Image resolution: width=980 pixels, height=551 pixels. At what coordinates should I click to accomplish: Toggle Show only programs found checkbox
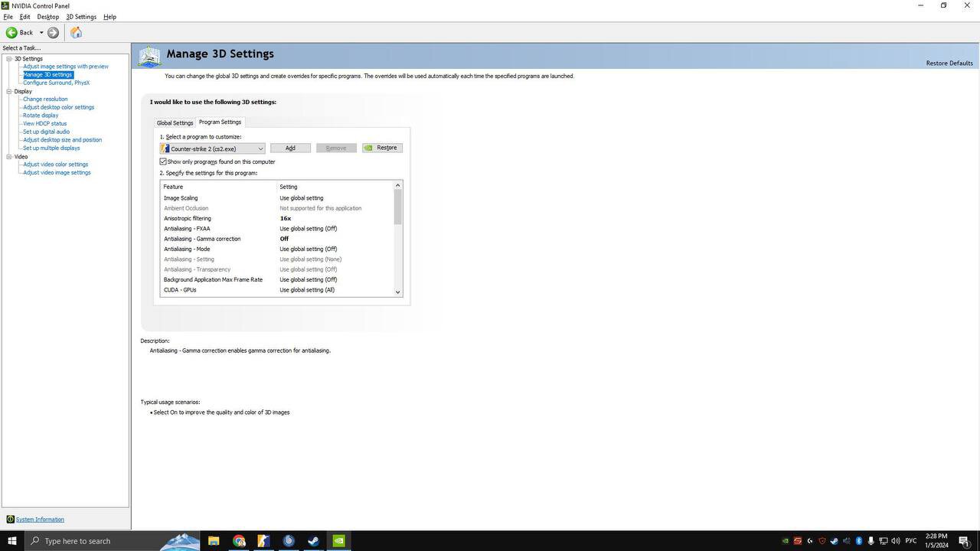click(163, 161)
